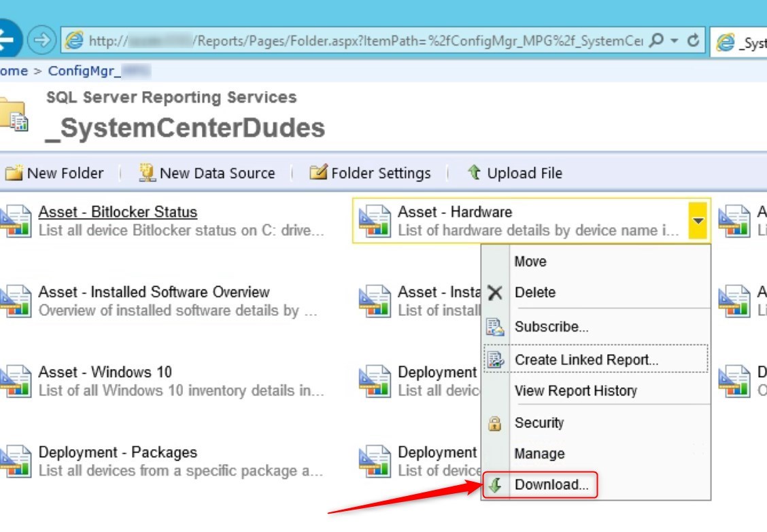767x532 pixels.
Task: Switch to the _Syst browser tab
Action: [738, 42]
